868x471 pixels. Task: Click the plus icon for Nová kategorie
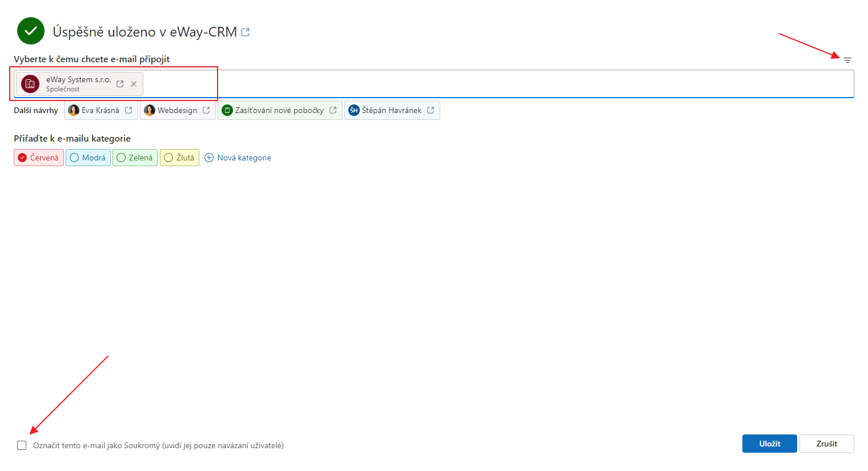[x=209, y=158]
